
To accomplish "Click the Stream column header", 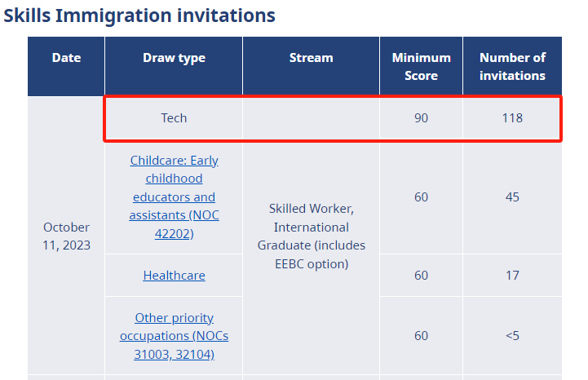I will tap(311, 58).
